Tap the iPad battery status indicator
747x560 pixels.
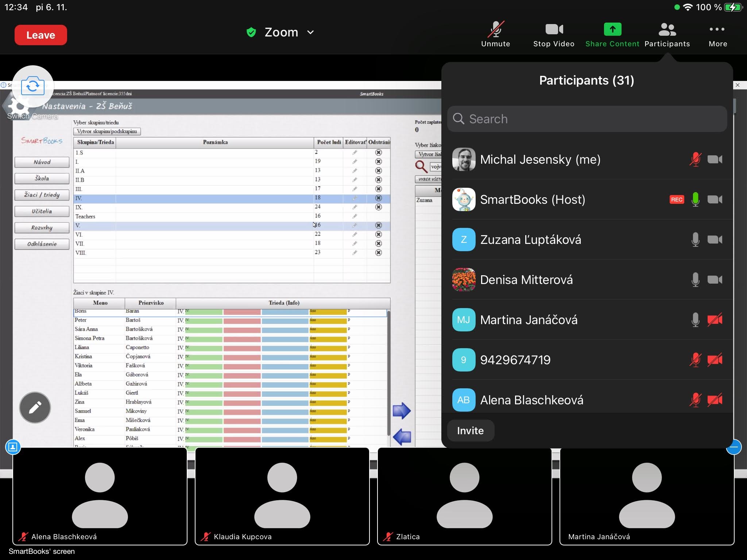733,7
